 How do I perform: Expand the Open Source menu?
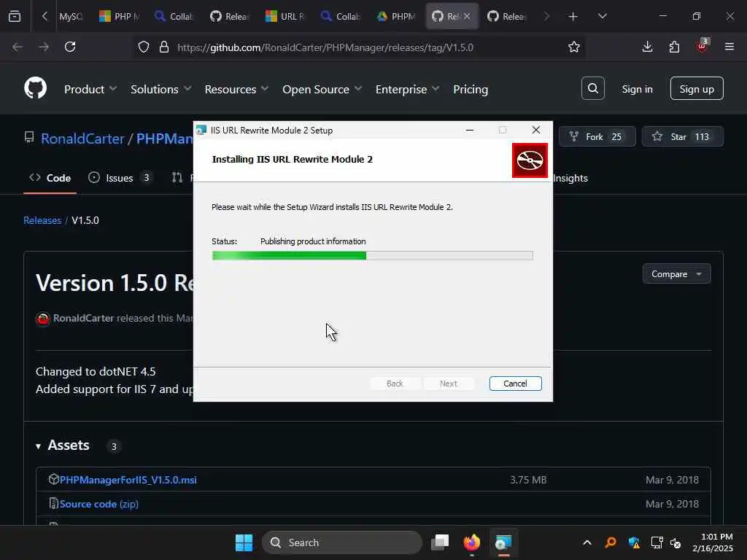(322, 89)
